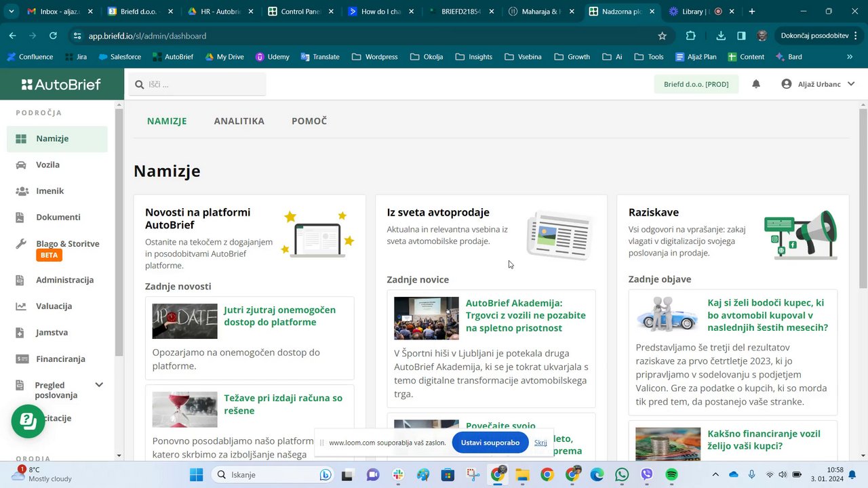Click inside the Išči search field
Viewport: 868px width, 488px height.
(x=197, y=84)
